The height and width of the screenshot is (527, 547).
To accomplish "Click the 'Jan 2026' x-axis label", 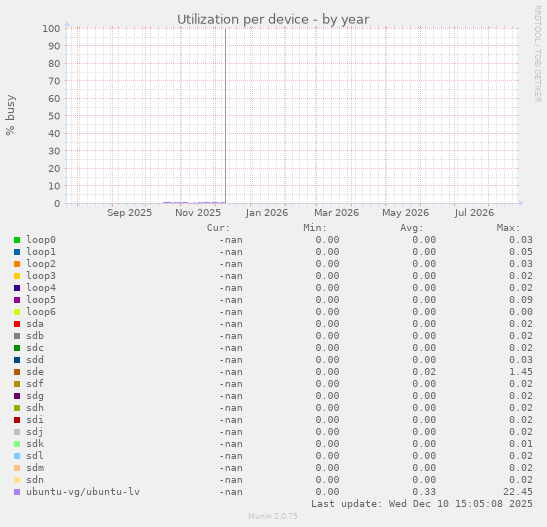I will (267, 213).
